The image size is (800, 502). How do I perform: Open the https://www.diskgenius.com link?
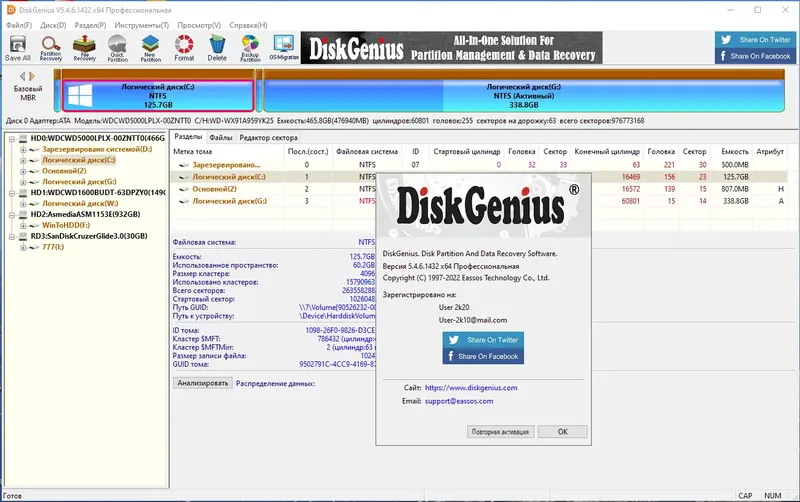click(471, 388)
